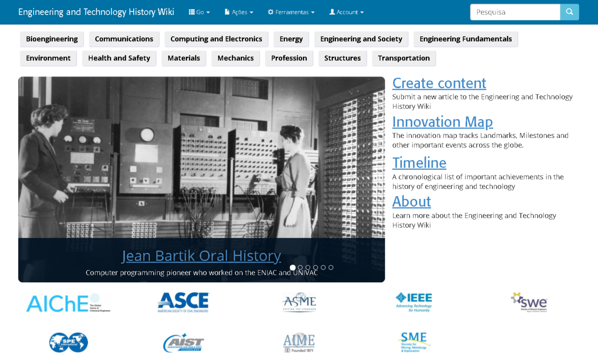The height and width of the screenshot is (364, 598).
Task: Open the Jean Bartik Oral History link
Action: click(201, 256)
